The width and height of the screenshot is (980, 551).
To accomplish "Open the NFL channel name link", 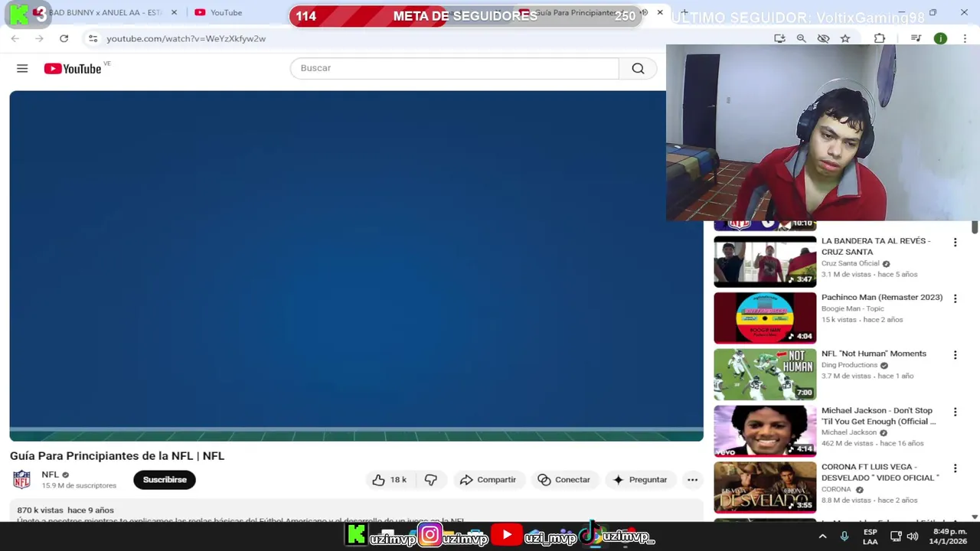I will click(50, 474).
